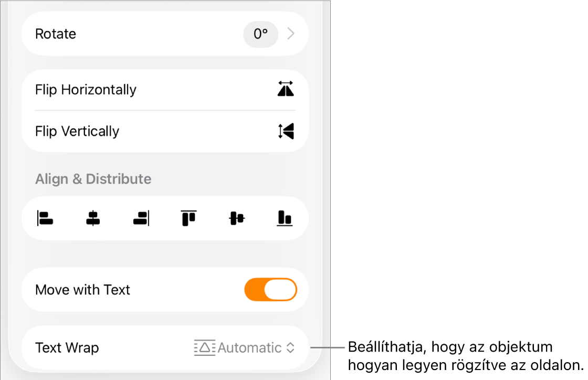Click the Flip Vertically label

[77, 131]
